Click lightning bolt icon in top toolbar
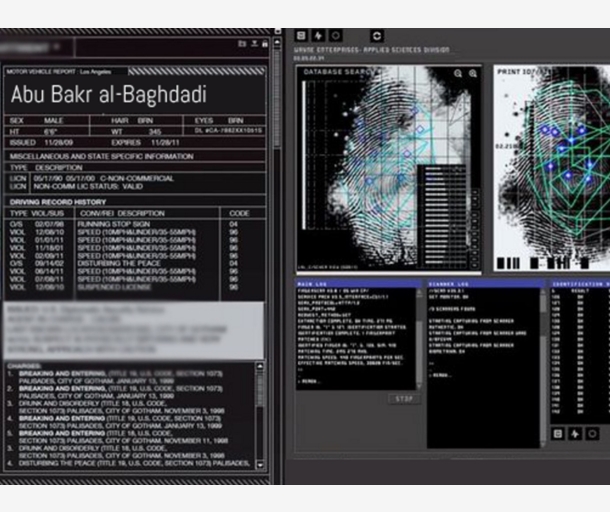610x512 pixels. (319, 35)
